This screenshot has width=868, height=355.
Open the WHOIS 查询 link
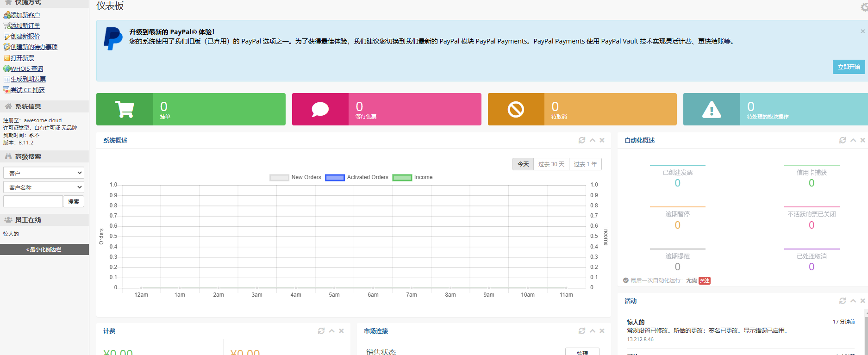coord(27,69)
